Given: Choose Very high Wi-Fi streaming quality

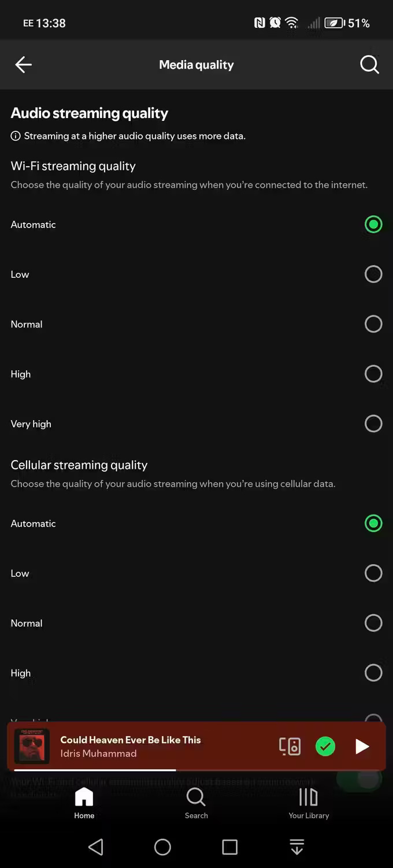Looking at the screenshot, I should [x=373, y=424].
